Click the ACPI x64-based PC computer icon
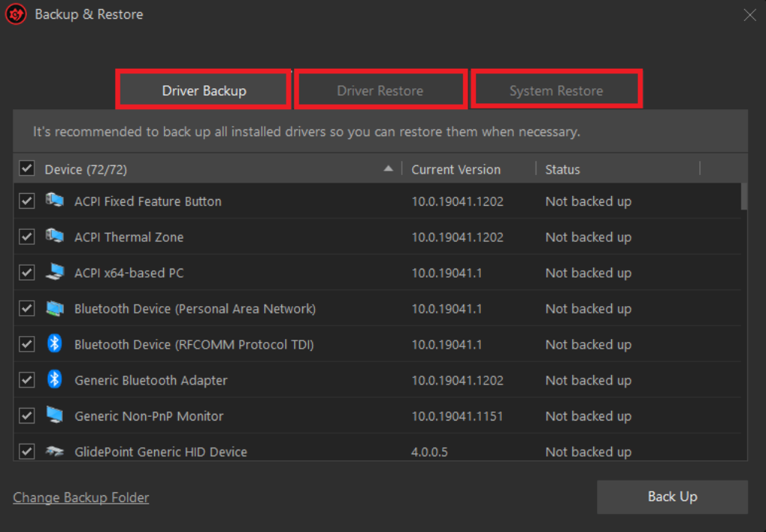The height and width of the screenshot is (532, 766). pos(55,272)
